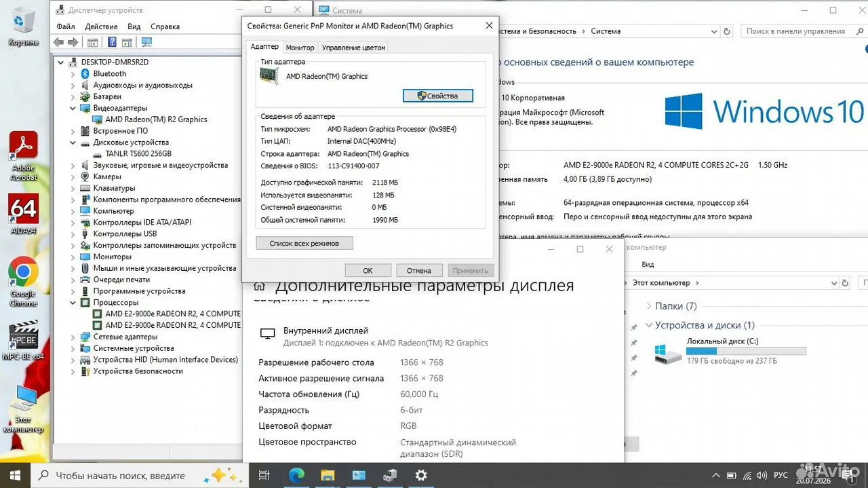Select AMD Radeon(TM) R2 Graphics device

click(x=156, y=119)
